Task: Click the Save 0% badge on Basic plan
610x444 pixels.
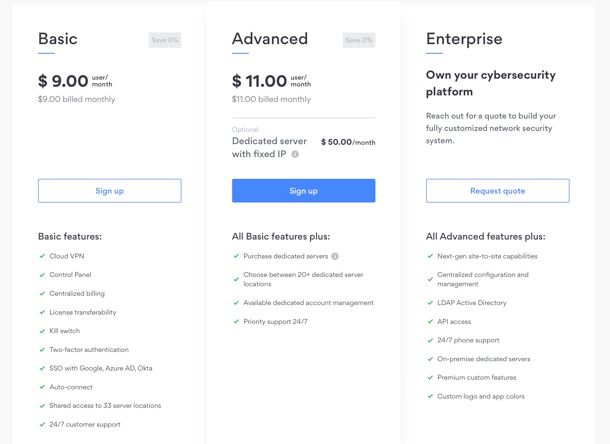Action: (x=165, y=40)
